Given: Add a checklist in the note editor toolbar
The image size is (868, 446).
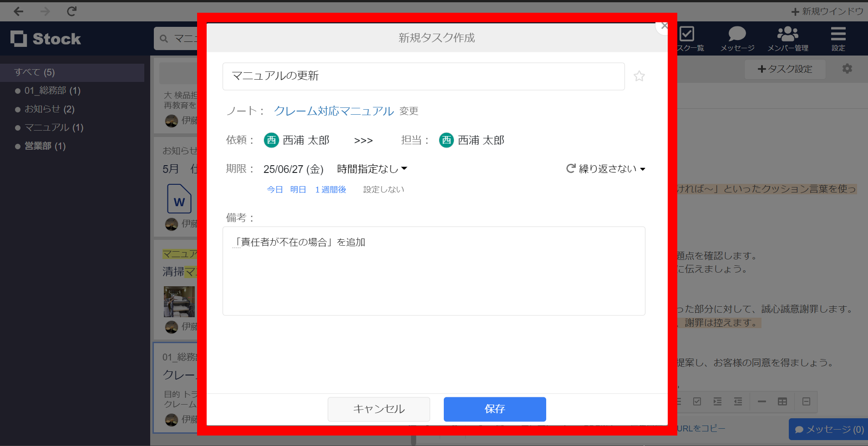Looking at the screenshot, I should (x=697, y=401).
